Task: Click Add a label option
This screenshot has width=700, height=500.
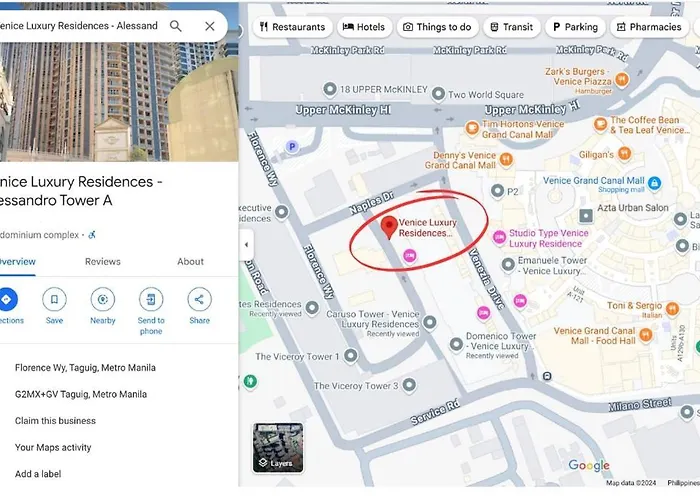Action: click(x=38, y=474)
